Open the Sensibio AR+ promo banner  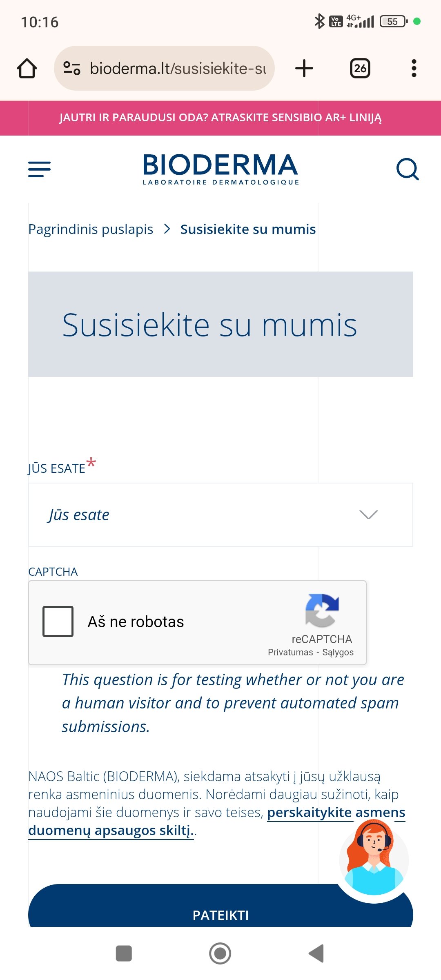tap(220, 118)
